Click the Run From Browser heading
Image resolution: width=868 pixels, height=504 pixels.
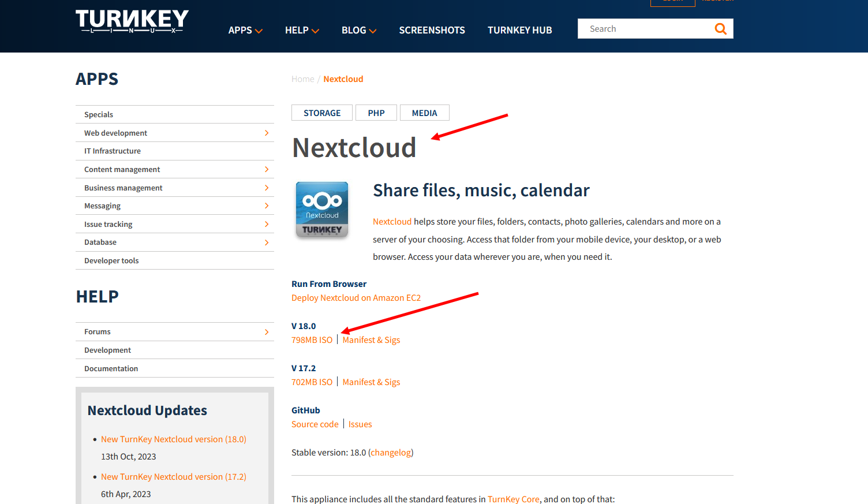(x=329, y=284)
